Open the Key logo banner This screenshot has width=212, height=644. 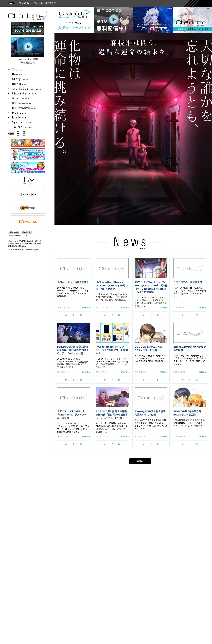tap(28, 181)
